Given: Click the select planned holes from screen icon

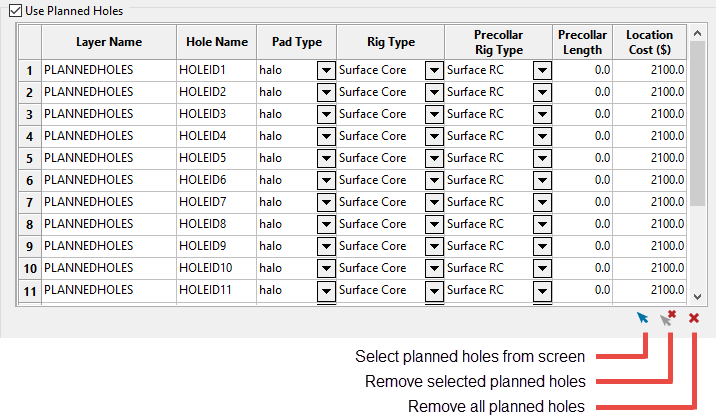Looking at the screenshot, I should [x=642, y=318].
